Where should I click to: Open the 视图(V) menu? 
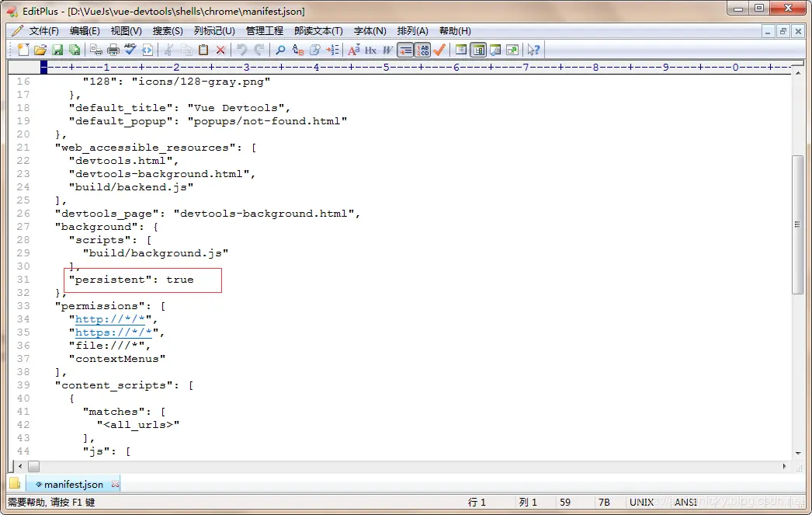click(127, 31)
